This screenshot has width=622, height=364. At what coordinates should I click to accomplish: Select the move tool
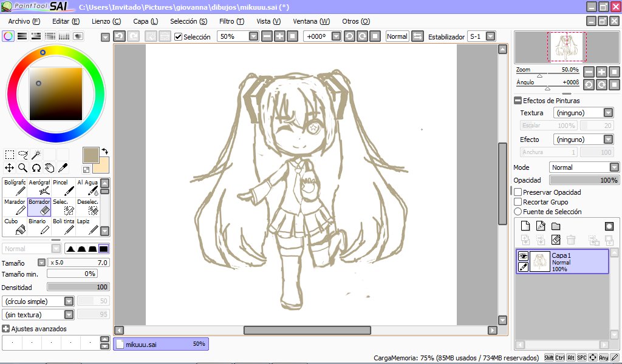(10, 168)
